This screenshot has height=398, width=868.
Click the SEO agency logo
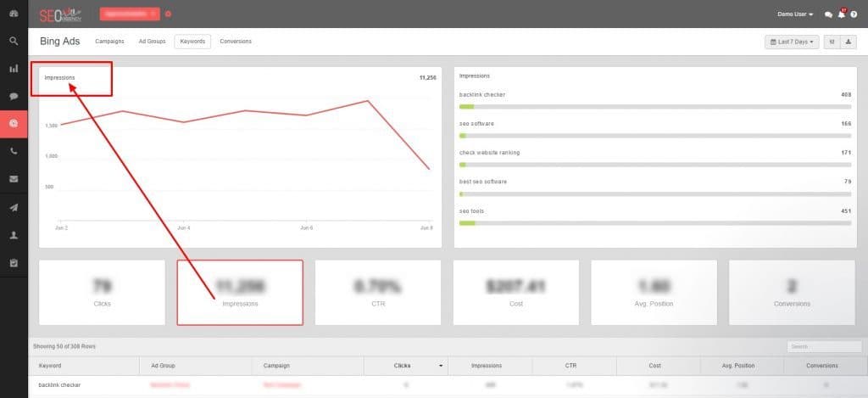[x=60, y=14]
